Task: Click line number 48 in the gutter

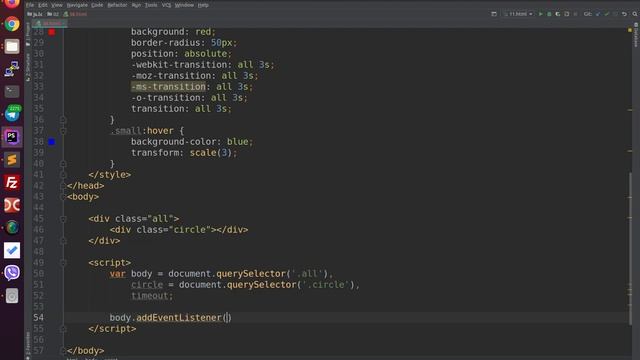Action: point(38,252)
